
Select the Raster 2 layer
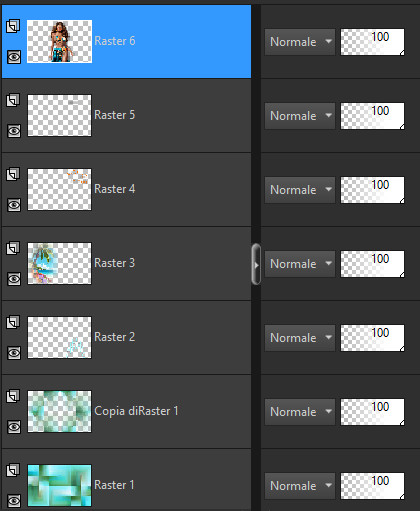(x=126, y=338)
